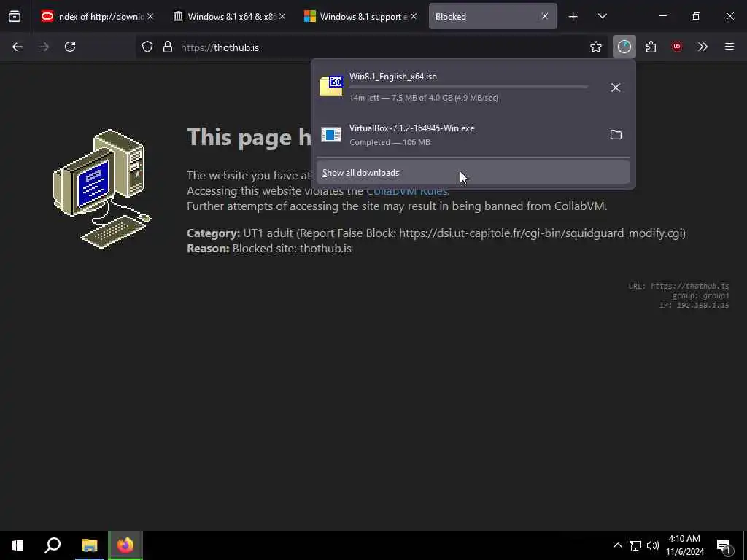Image resolution: width=747 pixels, height=560 pixels.
Task: List all tabs dropdown arrow
Action: click(602, 16)
